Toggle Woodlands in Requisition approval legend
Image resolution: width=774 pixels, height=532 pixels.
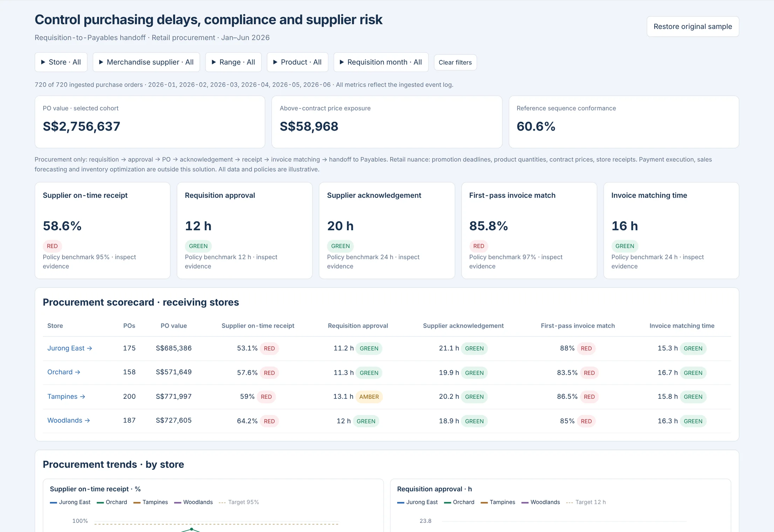(x=541, y=502)
